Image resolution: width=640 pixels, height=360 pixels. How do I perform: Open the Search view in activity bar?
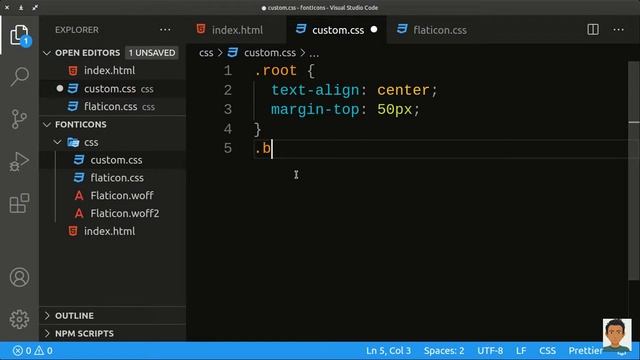19,77
